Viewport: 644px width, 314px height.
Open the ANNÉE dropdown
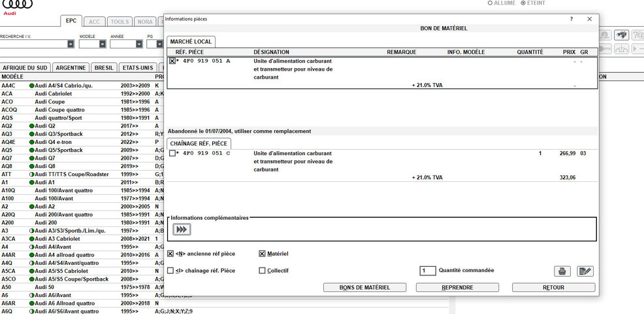tap(139, 44)
